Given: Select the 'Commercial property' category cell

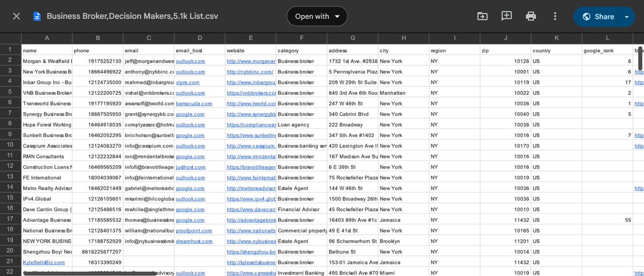Looking at the screenshot, I should click(x=302, y=230).
